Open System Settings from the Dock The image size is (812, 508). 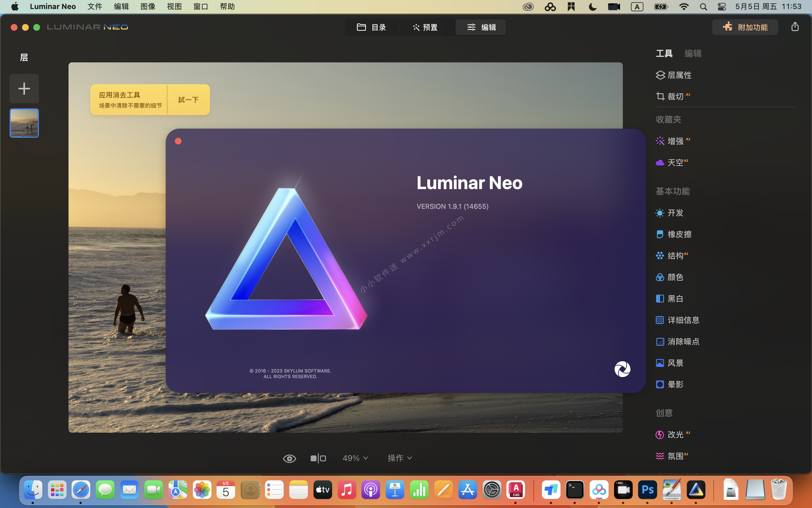[x=491, y=490]
